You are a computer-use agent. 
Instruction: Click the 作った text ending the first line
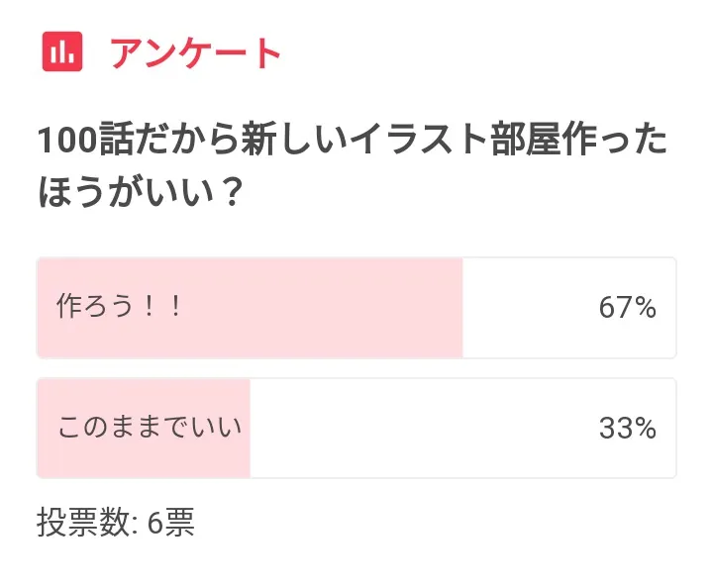pos(622,140)
